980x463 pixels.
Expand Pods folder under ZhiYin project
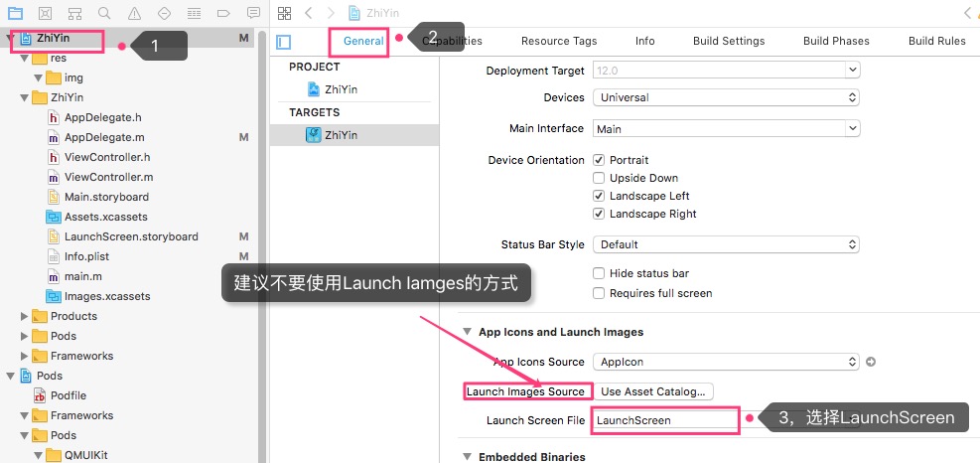pyautogui.click(x=25, y=336)
